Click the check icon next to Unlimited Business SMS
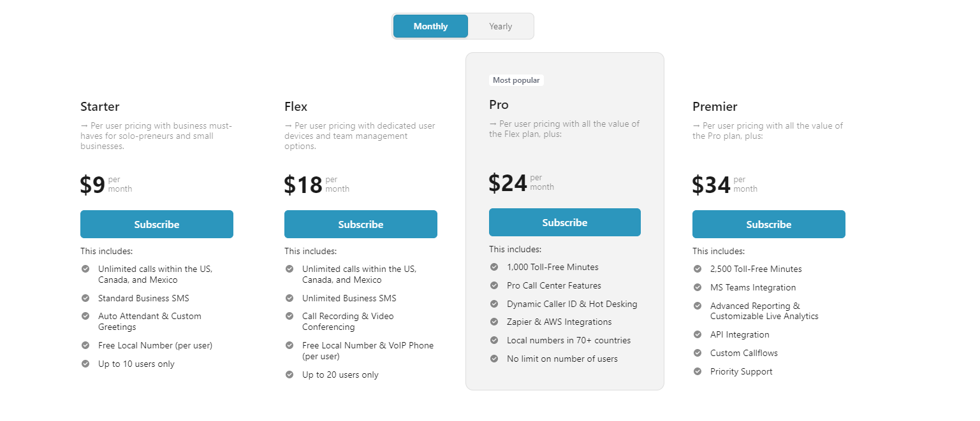Image resolution: width=980 pixels, height=421 pixels. tap(289, 298)
